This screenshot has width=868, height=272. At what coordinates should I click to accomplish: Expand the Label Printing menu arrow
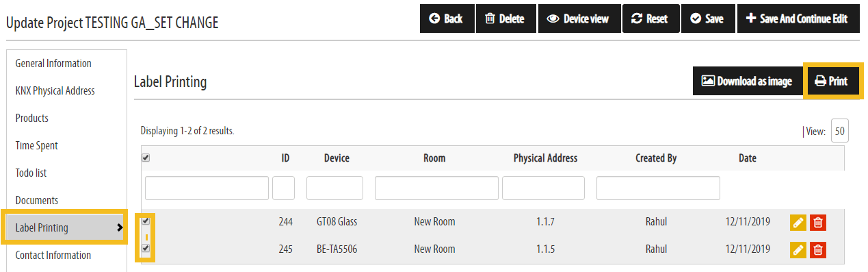(120, 227)
